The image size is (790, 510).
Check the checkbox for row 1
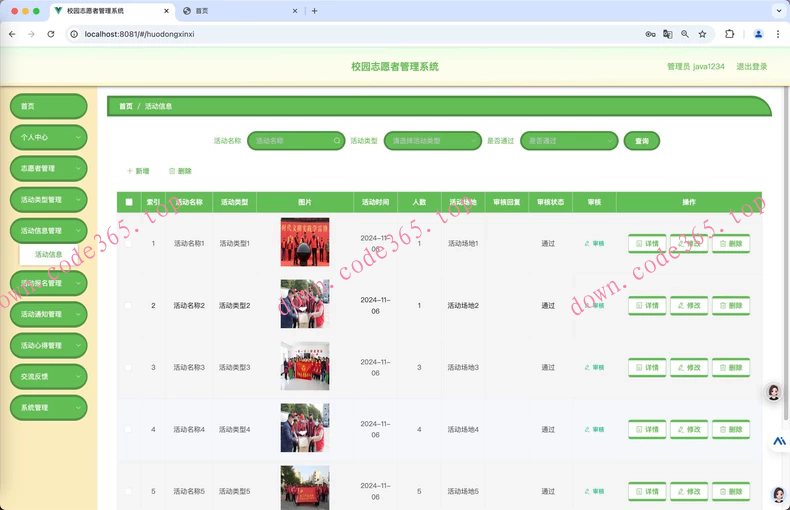click(x=128, y=243)
